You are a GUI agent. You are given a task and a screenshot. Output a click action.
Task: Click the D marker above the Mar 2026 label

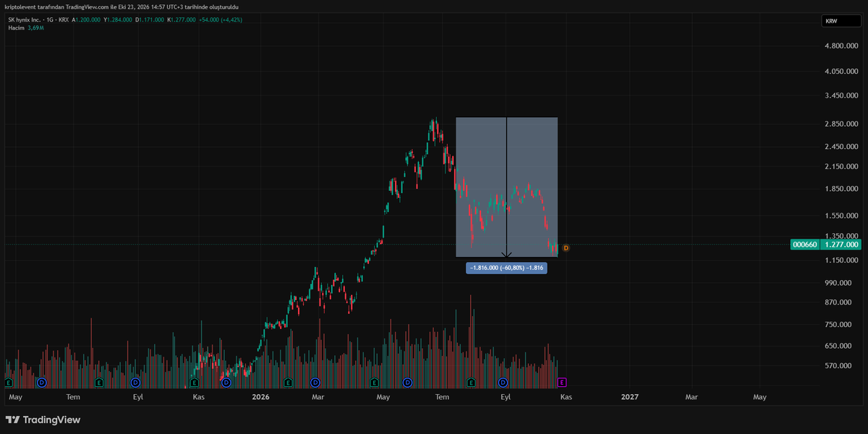click(315, 382)
